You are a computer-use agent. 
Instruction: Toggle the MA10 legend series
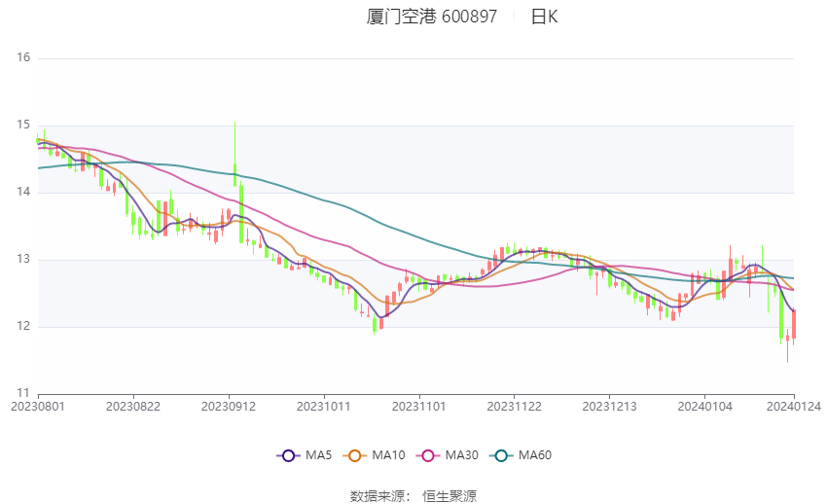click(x=374, y=455)
